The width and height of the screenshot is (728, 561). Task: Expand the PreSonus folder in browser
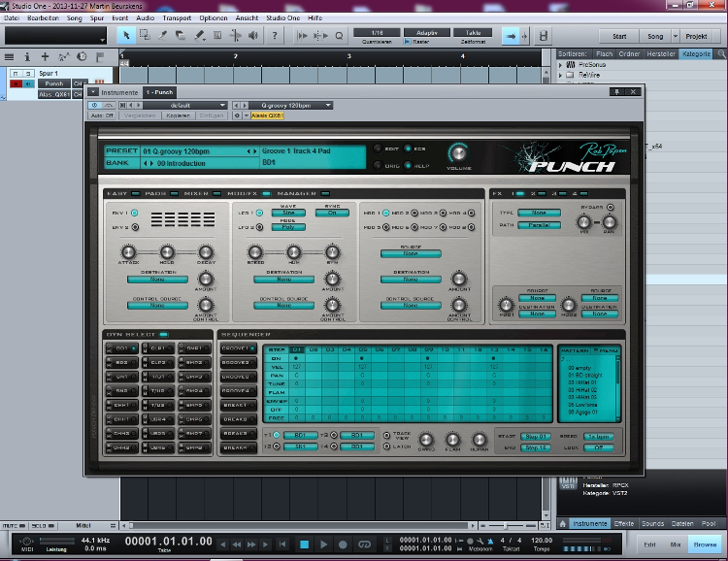[560, 65]
